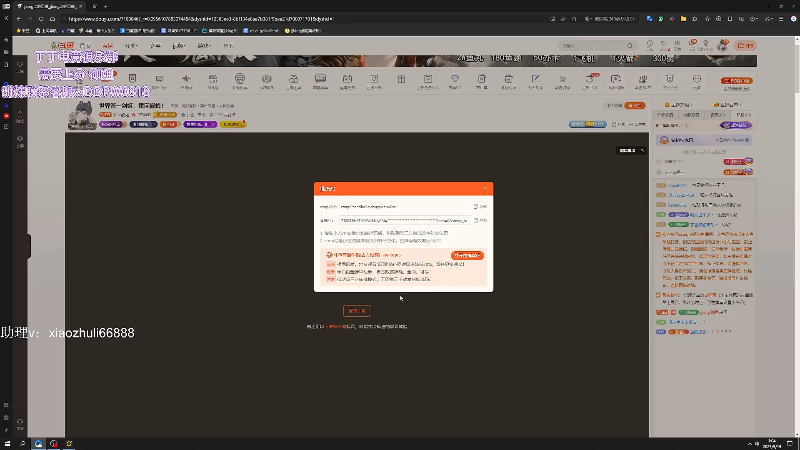Select the third tab in the right chat panel
Image resolution: width=800 pixels, height=450 pixels.
(717, 115)
